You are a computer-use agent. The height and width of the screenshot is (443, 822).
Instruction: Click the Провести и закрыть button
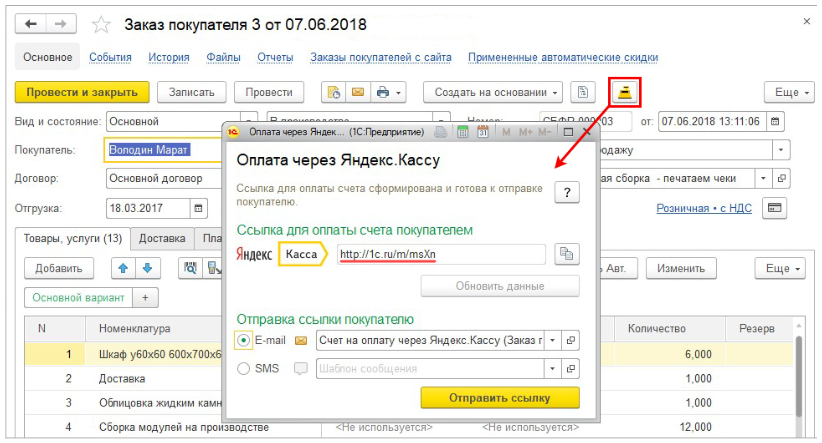click(x=82, y=93)
